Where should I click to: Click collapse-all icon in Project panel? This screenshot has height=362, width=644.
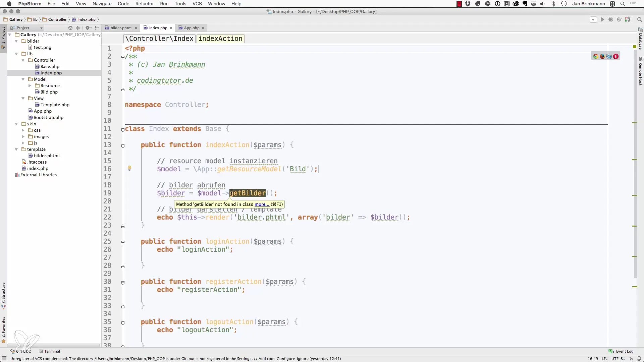[78, 28]
